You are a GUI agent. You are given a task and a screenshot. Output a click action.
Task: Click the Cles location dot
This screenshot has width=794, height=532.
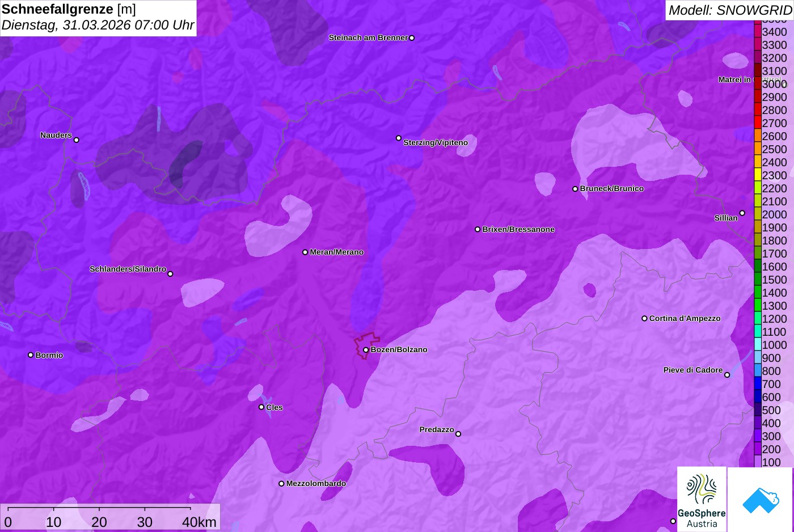(261, 407)
